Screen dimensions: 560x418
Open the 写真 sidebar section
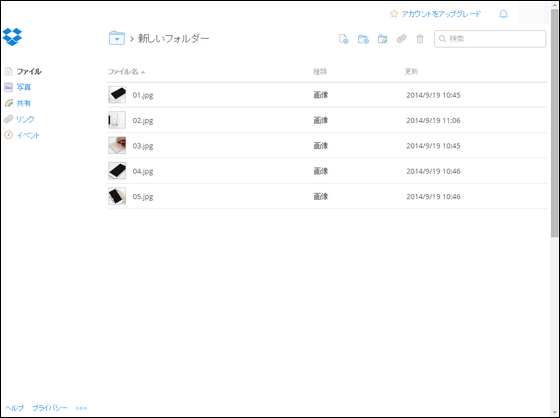(x=24, y=87)
